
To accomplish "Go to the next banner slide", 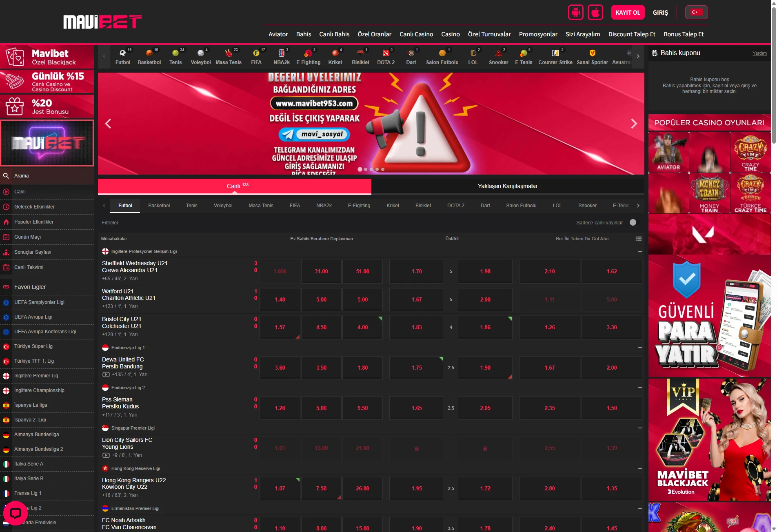I will 634,124.
